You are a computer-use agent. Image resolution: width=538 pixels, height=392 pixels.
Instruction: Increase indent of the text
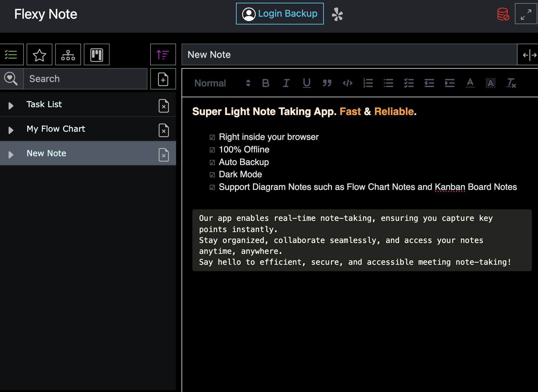(450, 83)
